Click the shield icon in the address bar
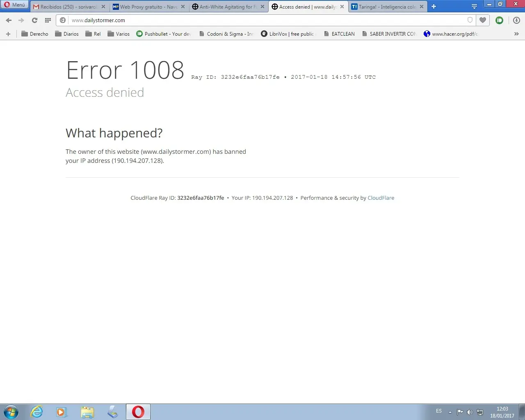525x420 pixels. pyautogui.click(x=470, y=20)
